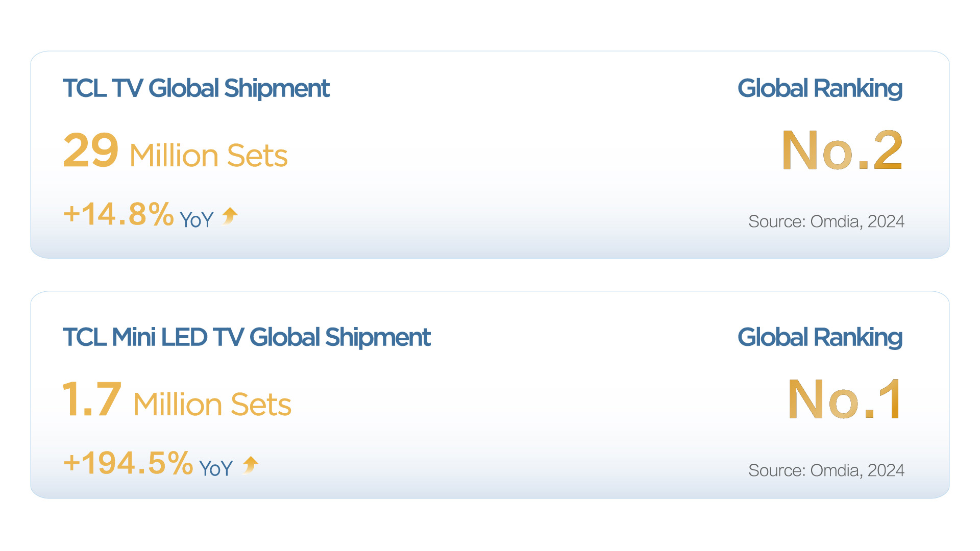Click "Source: Omdia, 2024" under No.2
Image resolution: width=980 pixels, height=551 pixels.
click(826, 221)
